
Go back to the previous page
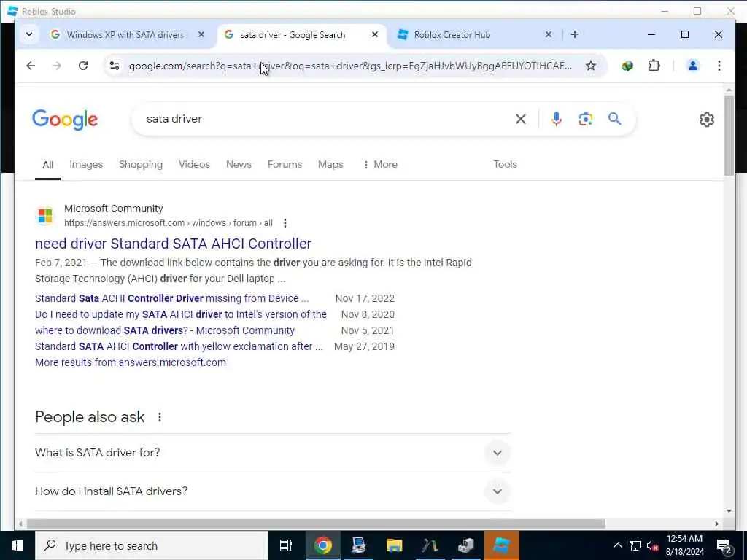coord(31,66)
